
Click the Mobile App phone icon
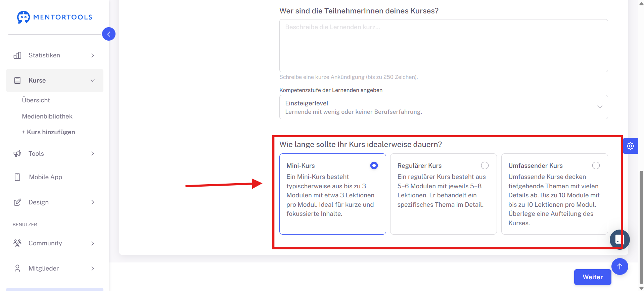tap(17, 177)
